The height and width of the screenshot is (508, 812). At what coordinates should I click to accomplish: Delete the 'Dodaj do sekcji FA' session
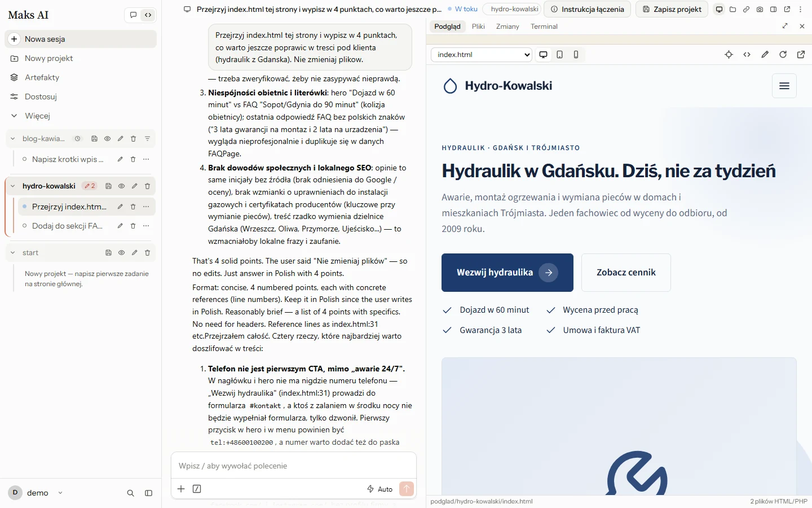click(133, 226)
